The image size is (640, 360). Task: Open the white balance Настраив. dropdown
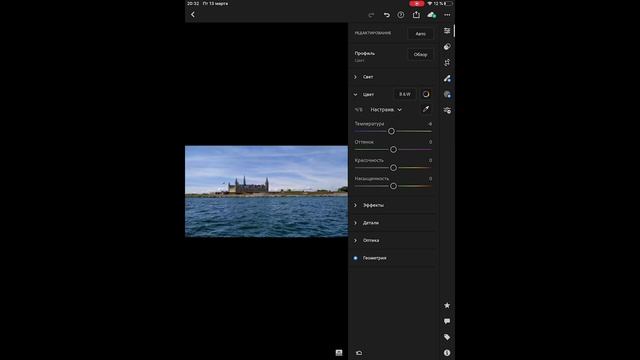pyautogui.click(x=386, y=109)
